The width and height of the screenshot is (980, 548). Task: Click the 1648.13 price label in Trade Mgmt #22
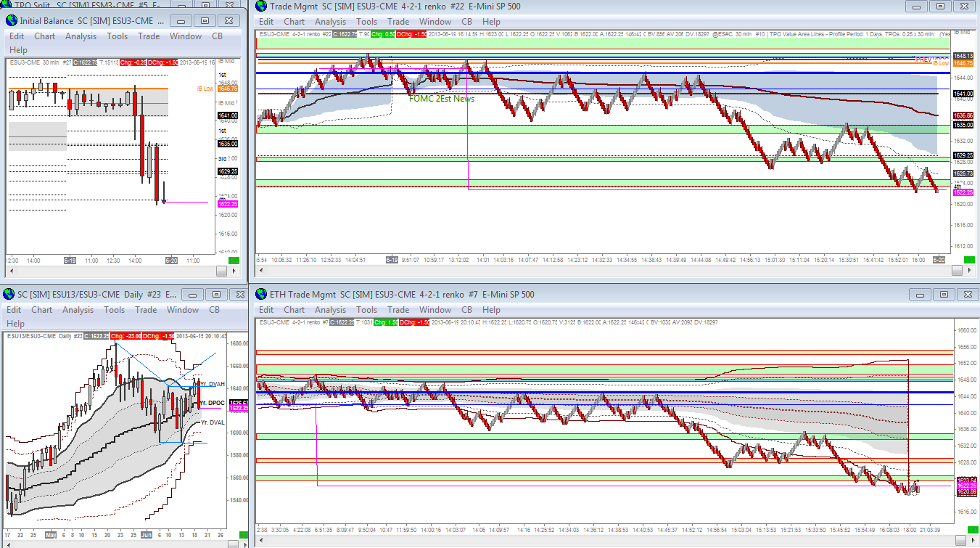pos(963,56)
